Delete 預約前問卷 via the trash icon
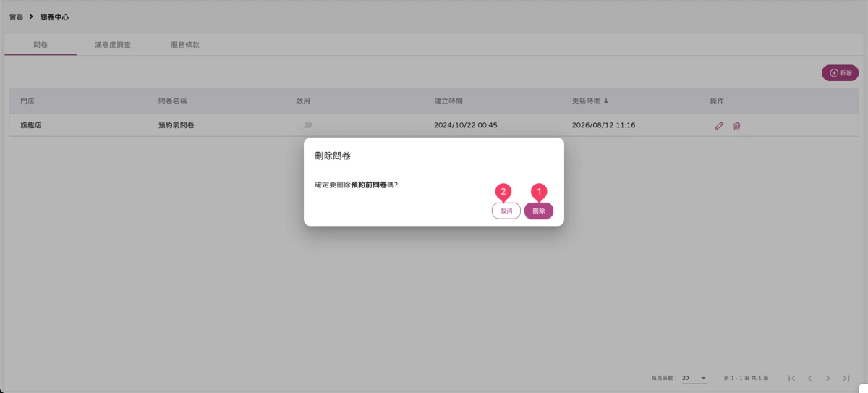The image size is (868, 393). (737, 126)
